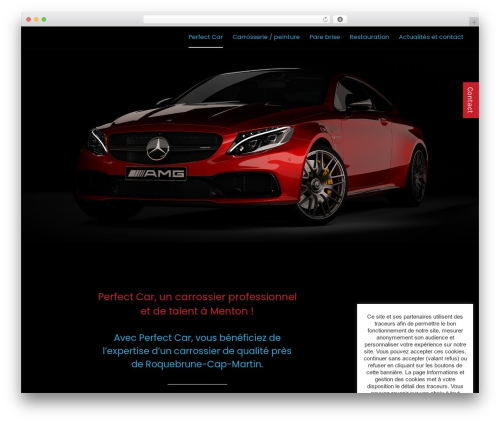Image resolution: width=500 pixels, height=423 pixels.
Task: Click text 'Avec Perfect Car, vous bénéficiez de'
Action: tap(197, 338)
